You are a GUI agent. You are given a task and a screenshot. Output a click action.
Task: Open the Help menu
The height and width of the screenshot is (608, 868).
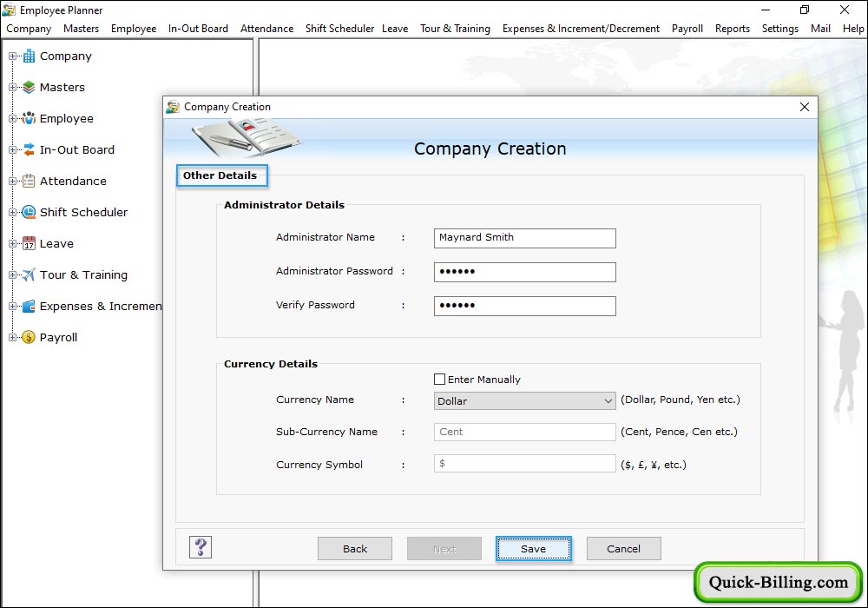click(853, 29)
